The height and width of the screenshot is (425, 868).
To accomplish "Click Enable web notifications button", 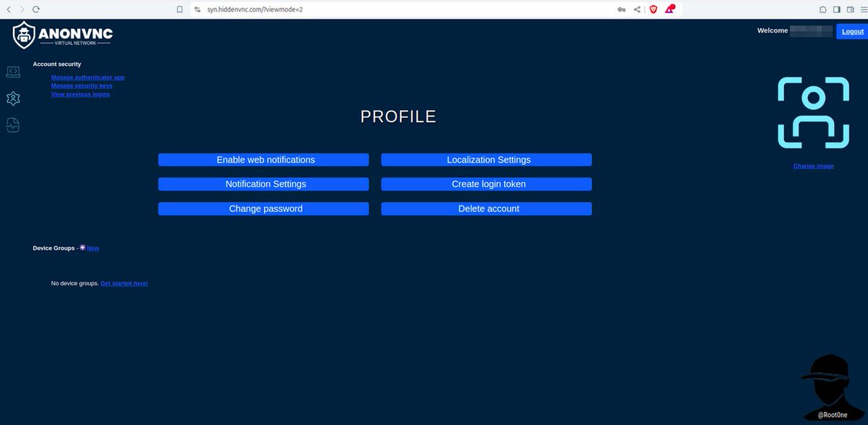I will pos(263,159).
